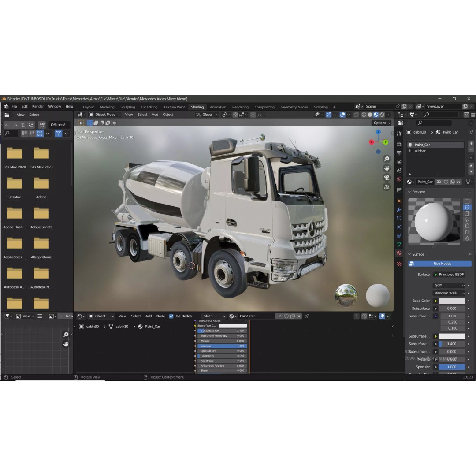
Task: Click the outliner filter funnel icon
Action: [x=466, y=115]
